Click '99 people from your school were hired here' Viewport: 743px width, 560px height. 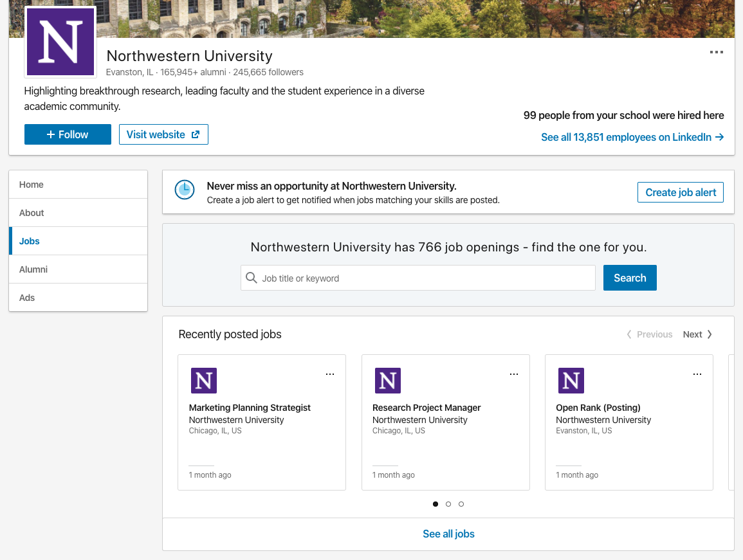(x=623, y=115)
